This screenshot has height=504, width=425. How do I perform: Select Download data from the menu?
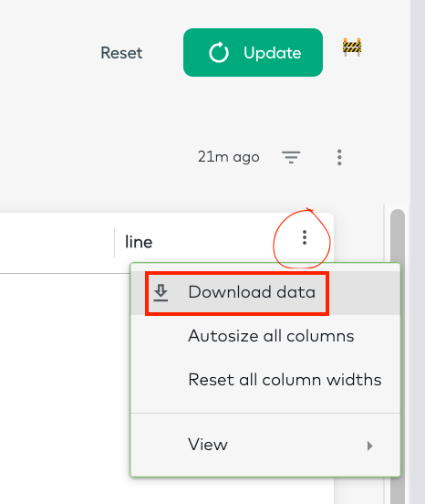point(265,292)
